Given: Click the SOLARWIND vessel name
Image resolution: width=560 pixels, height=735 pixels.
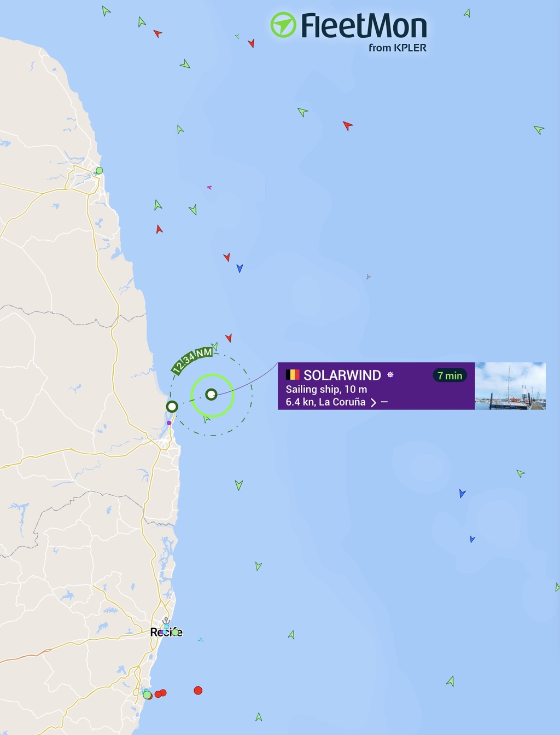Looking at the screenshot, I should click(342, 375).
